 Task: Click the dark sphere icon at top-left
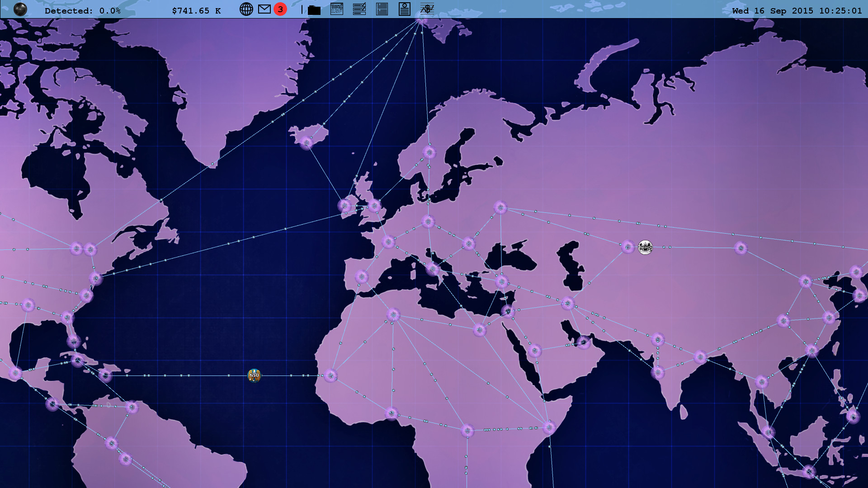coord(21,9)
